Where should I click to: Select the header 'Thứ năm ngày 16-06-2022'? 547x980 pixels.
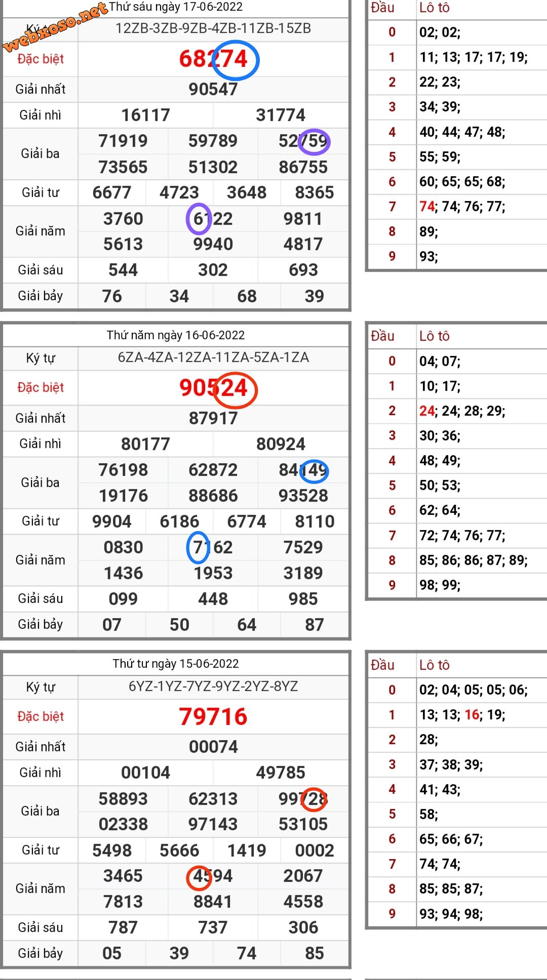point(176,335)
